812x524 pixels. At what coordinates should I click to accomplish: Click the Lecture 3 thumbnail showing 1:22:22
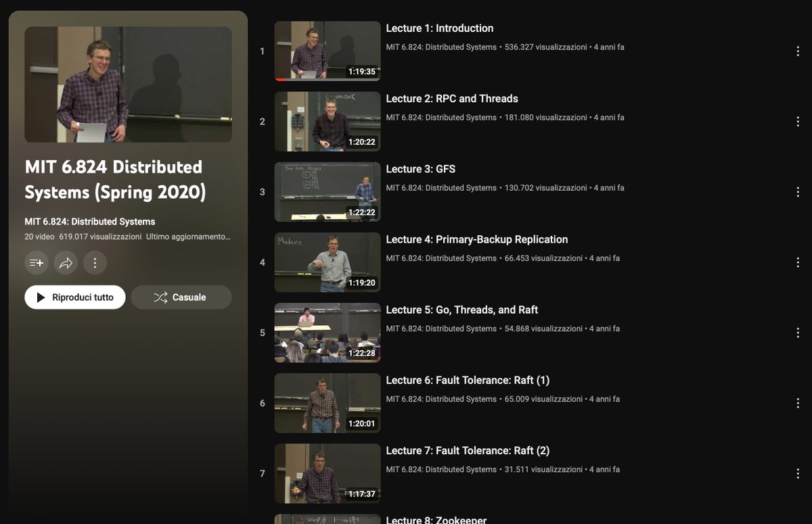click(x=328, y=192)
